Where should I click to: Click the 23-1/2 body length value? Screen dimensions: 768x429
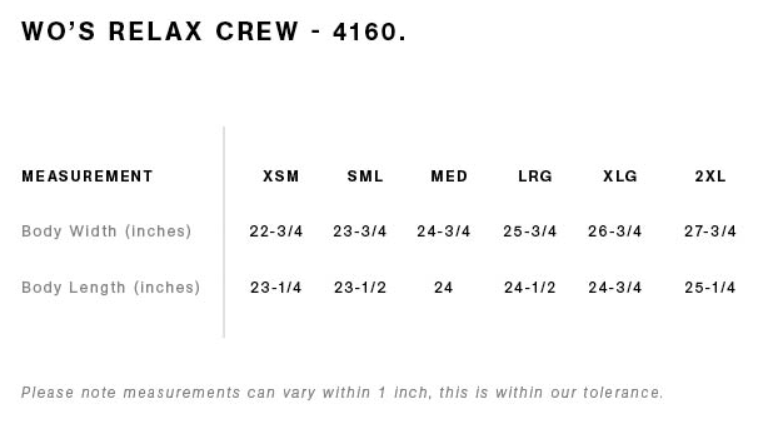tap(360, 287)
